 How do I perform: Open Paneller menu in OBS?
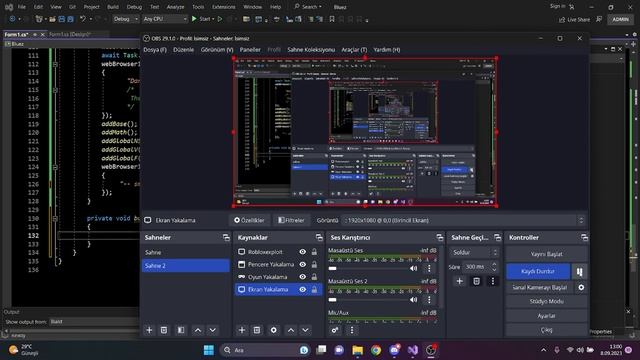250,50
